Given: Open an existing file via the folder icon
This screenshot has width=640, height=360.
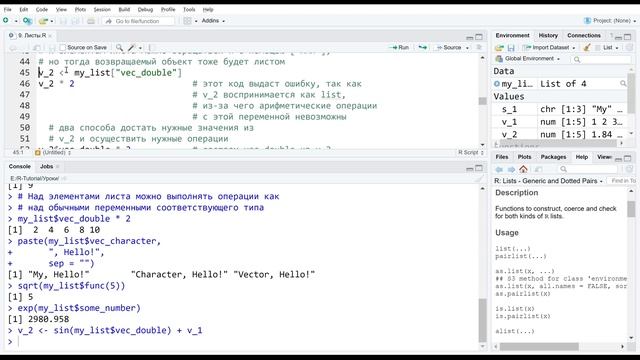Looking at the screenshot, I should click(43, 20).
